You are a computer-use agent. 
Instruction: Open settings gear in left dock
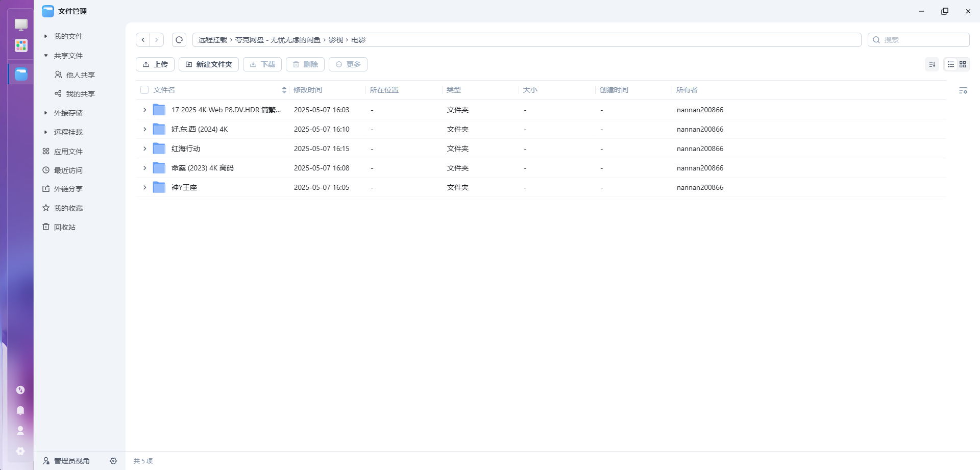20,451
